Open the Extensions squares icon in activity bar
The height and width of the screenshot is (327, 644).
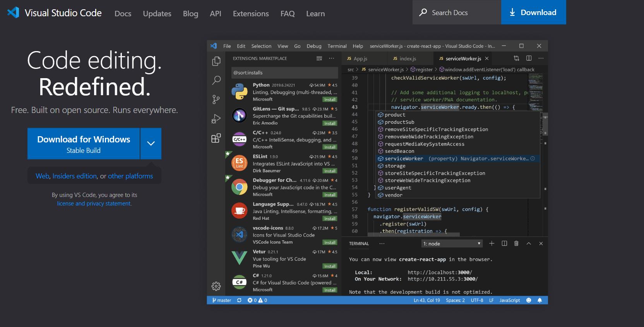tap(216, 138)
